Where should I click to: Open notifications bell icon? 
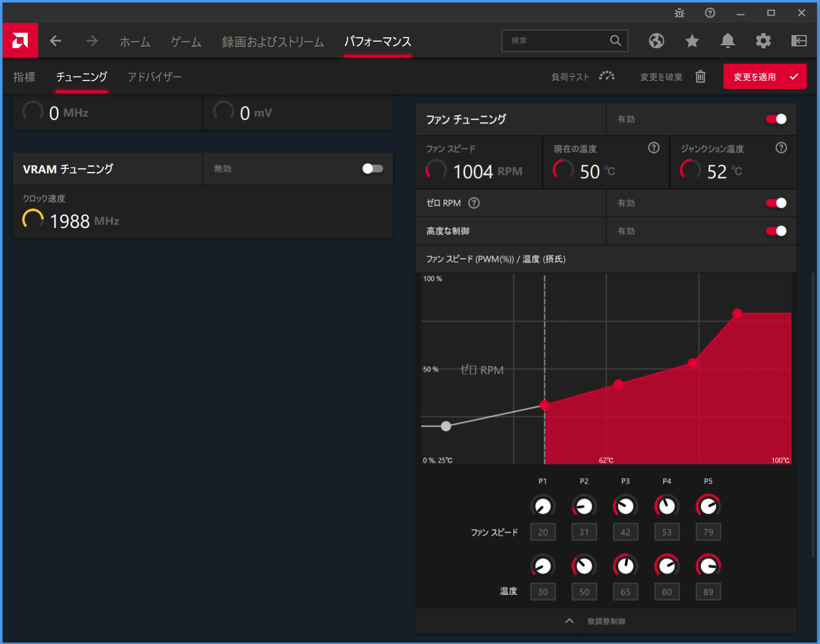[727, 41]
